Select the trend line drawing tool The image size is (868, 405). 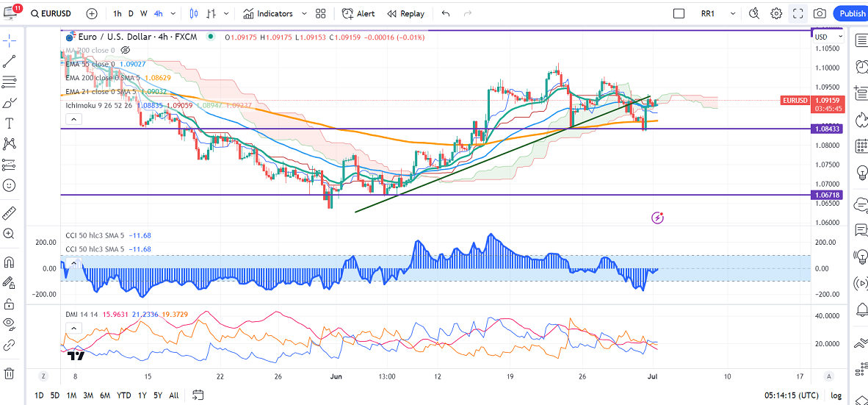[x=10, y=62]
